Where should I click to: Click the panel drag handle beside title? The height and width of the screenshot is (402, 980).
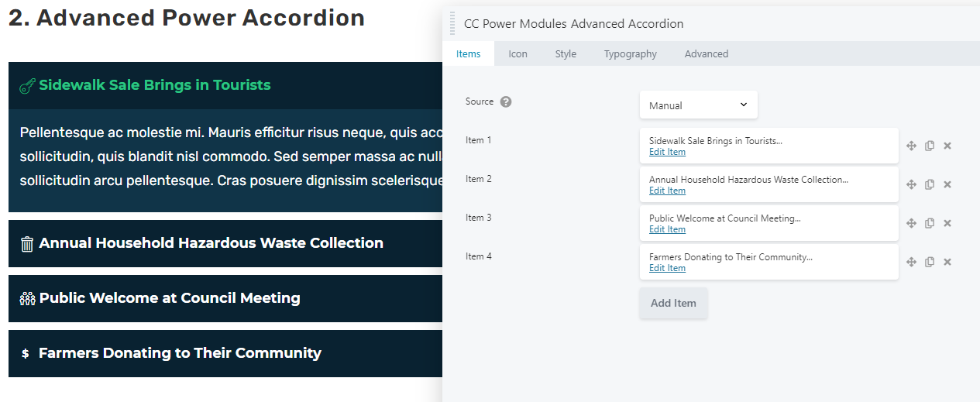(x=452, y=24)
